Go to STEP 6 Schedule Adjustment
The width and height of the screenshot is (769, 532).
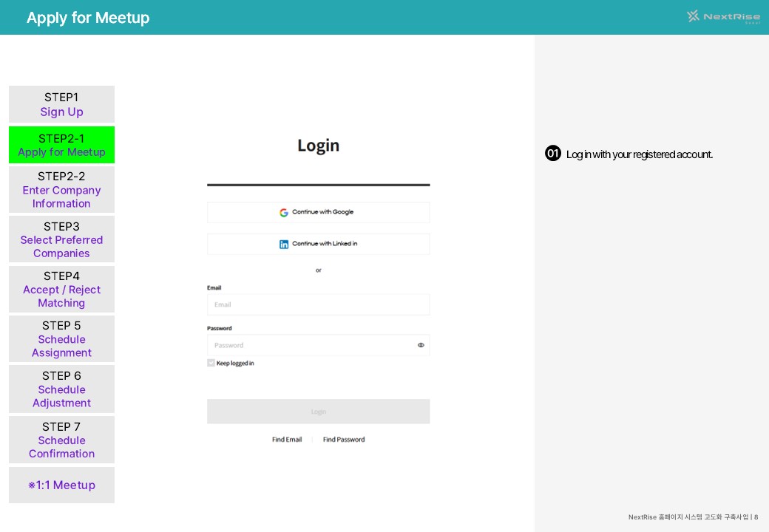click(x=62, y=389)
